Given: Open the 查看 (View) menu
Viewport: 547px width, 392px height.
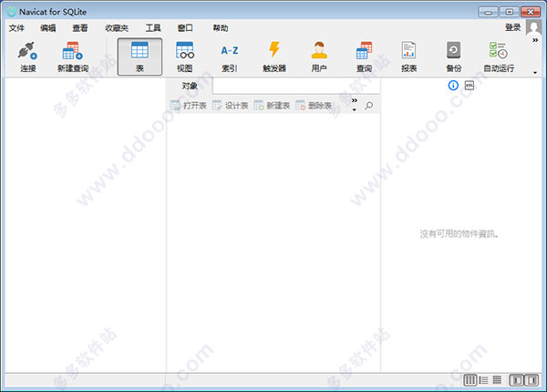Looking at the screenshot, I should [80, 28].
